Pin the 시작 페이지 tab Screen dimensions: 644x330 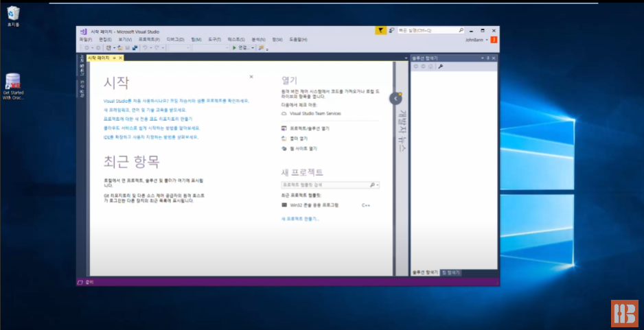[114, 58]
